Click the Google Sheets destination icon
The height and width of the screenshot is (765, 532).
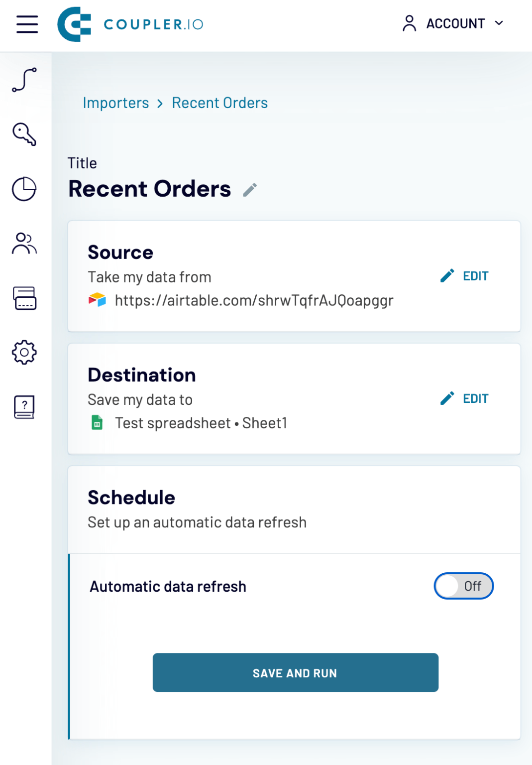[x=96, y=422]
